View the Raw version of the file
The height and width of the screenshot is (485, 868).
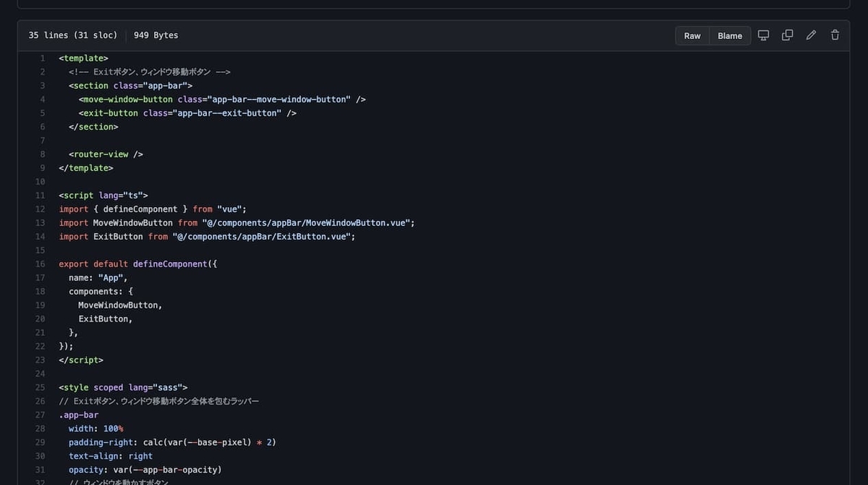point(692,35)
